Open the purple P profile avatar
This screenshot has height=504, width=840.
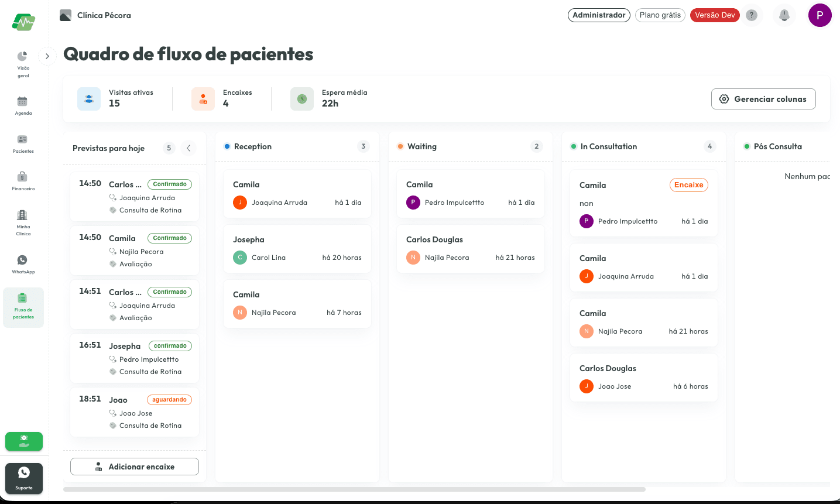tap(820, 15)
